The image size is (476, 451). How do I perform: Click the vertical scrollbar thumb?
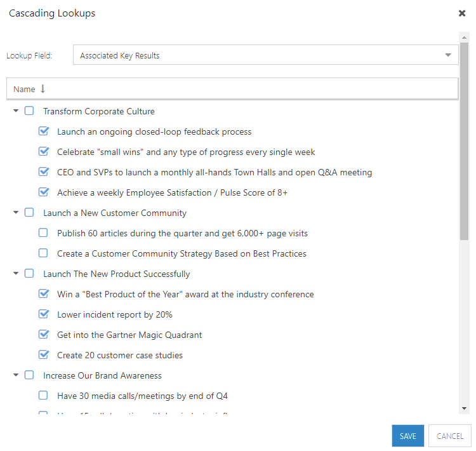click(464, 141)
